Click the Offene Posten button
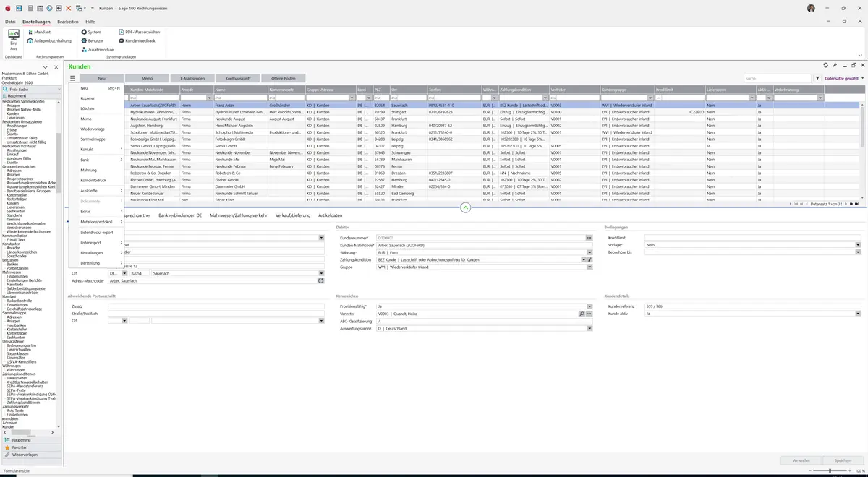The height and width of the screenshot is (477, 868). [x=284, y=78]
